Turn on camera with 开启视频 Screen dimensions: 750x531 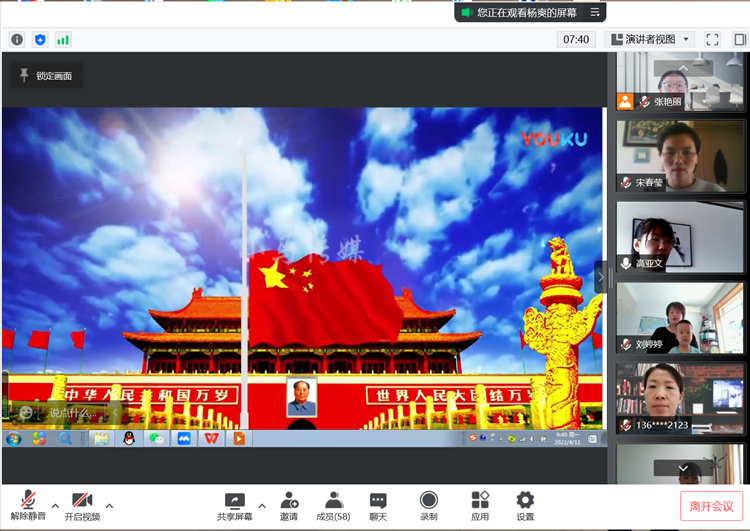(x=82, y=506)
